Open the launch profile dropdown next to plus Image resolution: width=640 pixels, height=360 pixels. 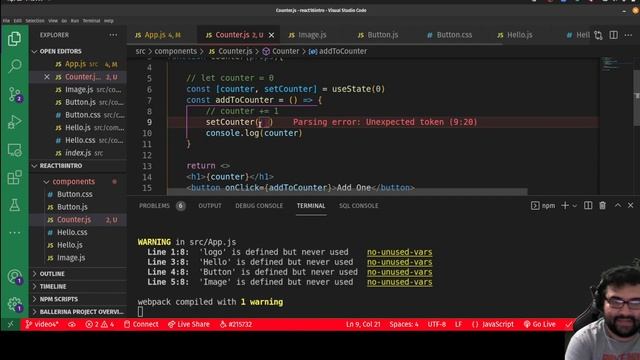(x=575, y=206)
